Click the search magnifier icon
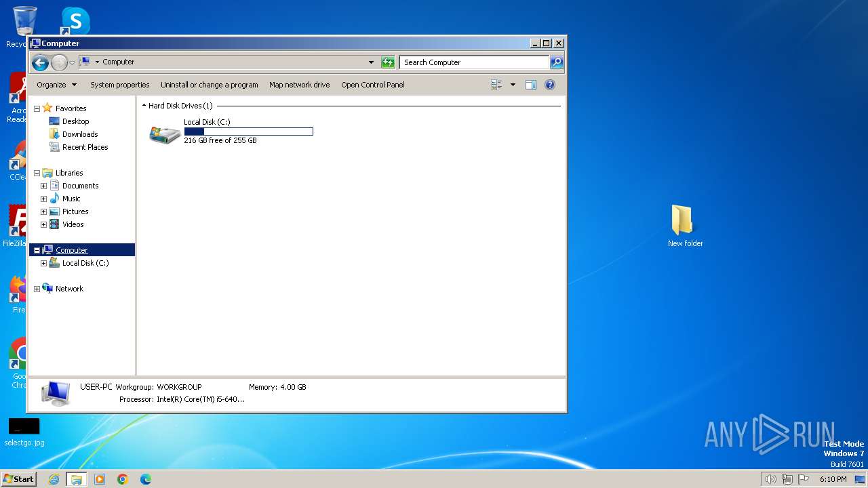868x488 pixels. tap(556, 62)
